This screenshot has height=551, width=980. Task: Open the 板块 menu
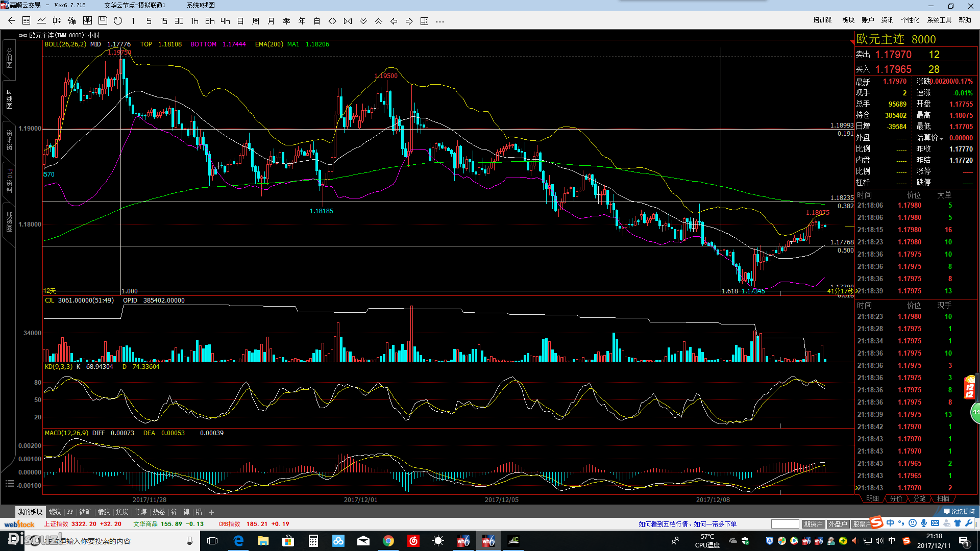click(x=848, y=20)
